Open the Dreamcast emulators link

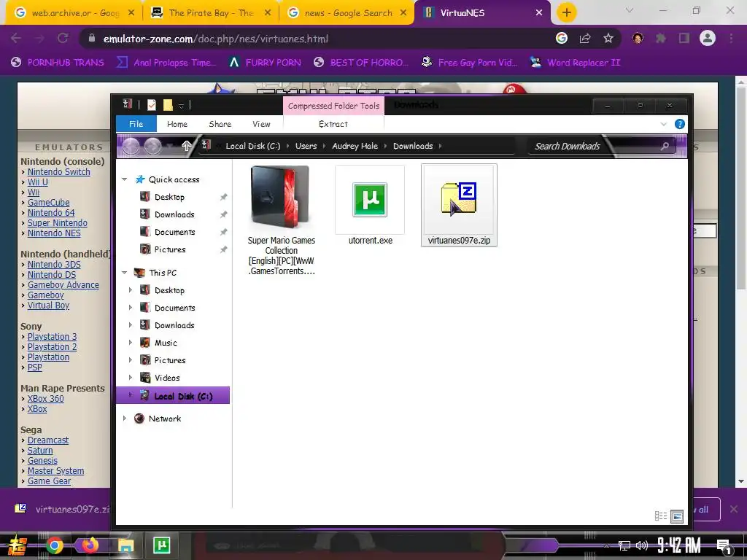click(47, 440)
